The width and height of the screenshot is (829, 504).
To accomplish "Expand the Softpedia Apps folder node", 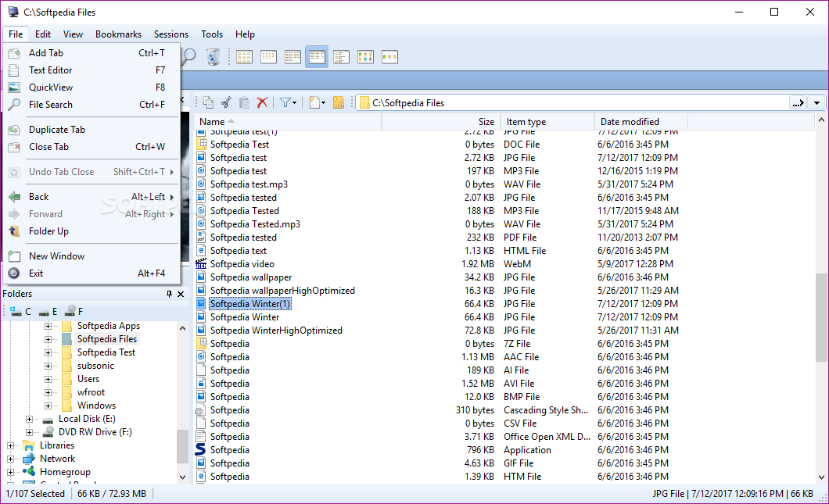I will tap(48, 326).
